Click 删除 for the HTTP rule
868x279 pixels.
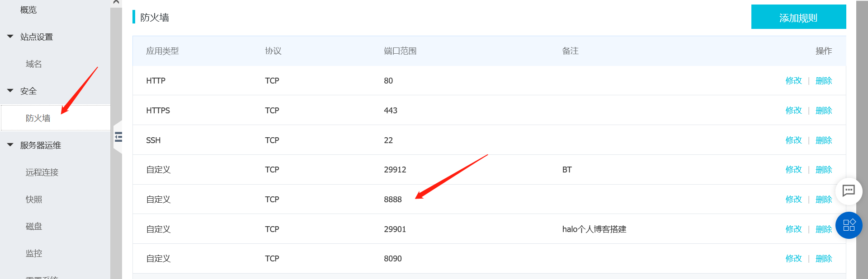[x=824, y=81]
